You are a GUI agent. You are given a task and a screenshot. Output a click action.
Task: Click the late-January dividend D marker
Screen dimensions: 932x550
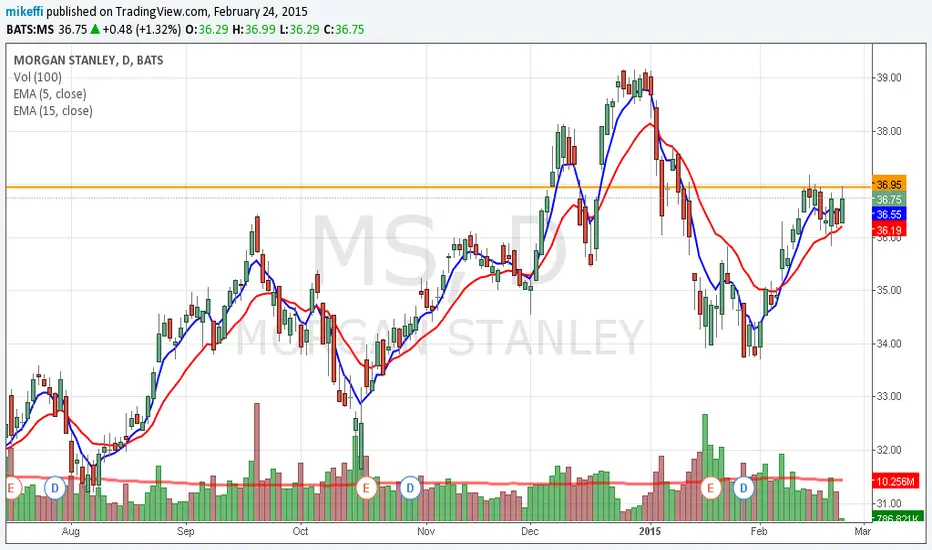point(743,488)
